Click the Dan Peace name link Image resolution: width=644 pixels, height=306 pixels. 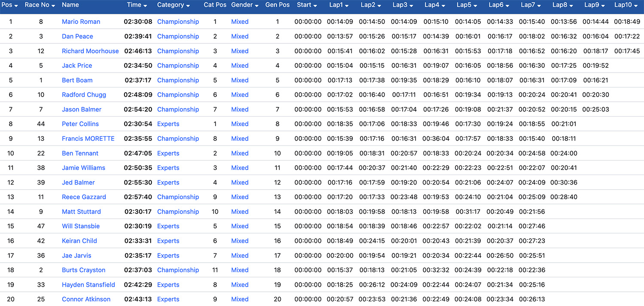pos(77,36)
